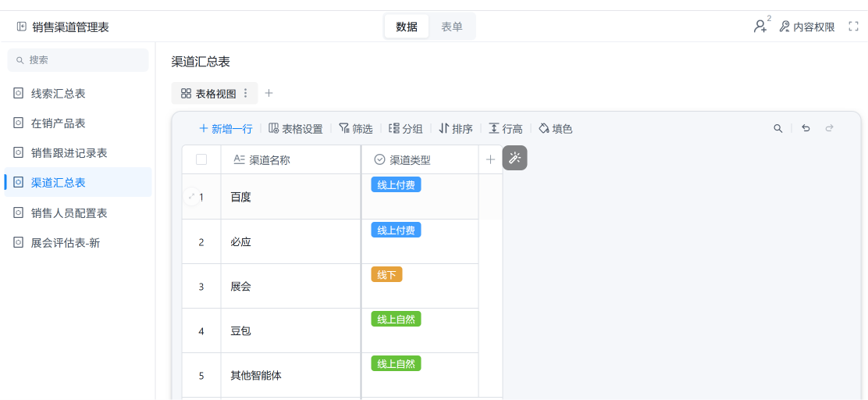Open the add collaborator icon

pyautogui.click(x=761, y=26)
